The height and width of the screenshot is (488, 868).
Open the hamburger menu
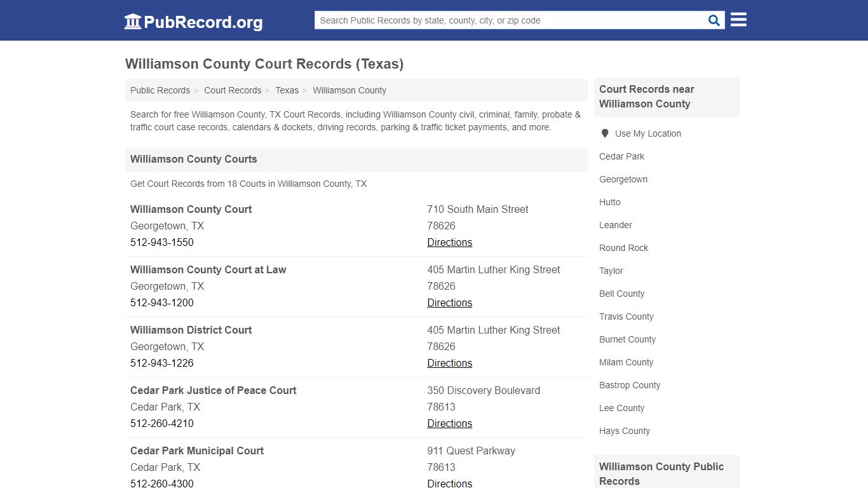point(738,20)
